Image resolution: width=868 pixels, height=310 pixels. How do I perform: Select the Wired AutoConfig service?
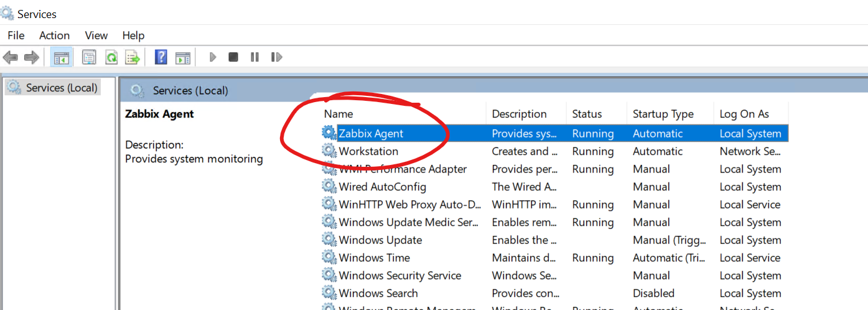[x=383, y=187]
